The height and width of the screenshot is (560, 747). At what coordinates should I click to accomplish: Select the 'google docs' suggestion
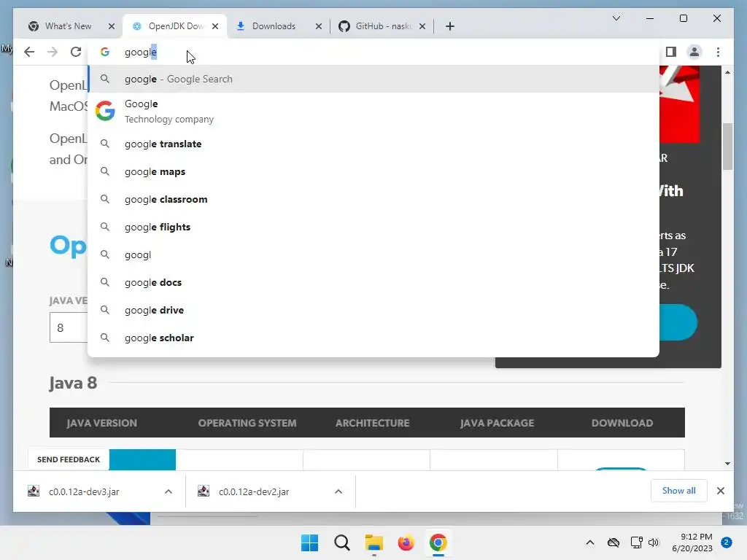[373, 282]
